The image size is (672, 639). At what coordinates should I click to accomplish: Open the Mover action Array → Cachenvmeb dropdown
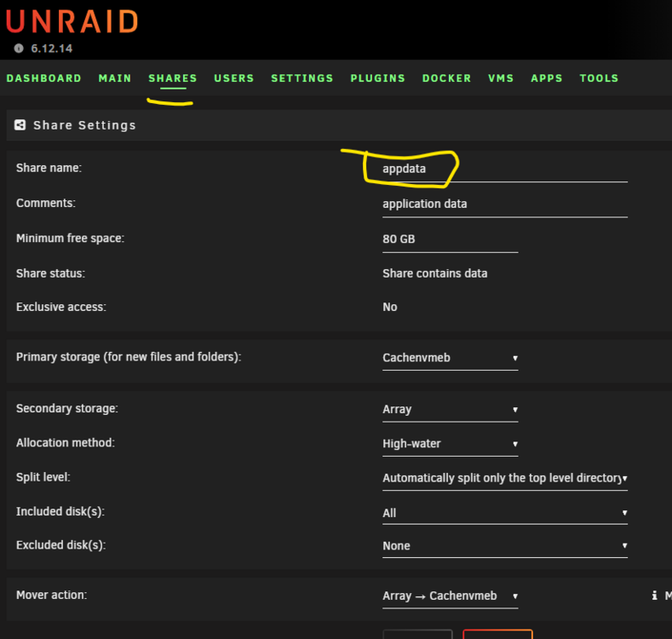click(x=450, y=596)
